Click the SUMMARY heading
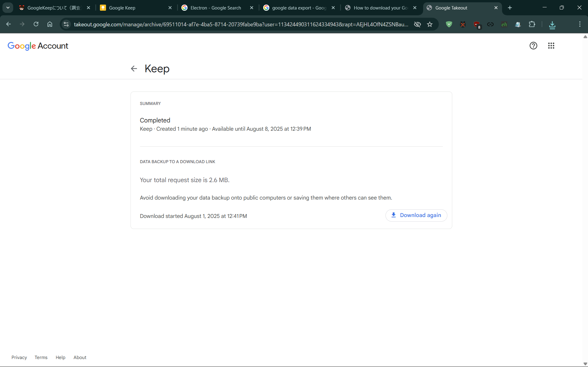The width and height of the screenshot is (588, 367). tap(150, 103)
